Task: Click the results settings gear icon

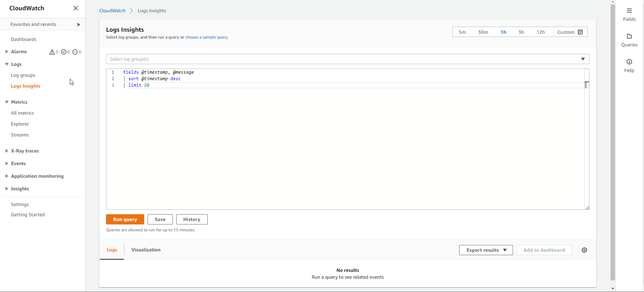Action: pyautogui.click(x=584, y=250)
